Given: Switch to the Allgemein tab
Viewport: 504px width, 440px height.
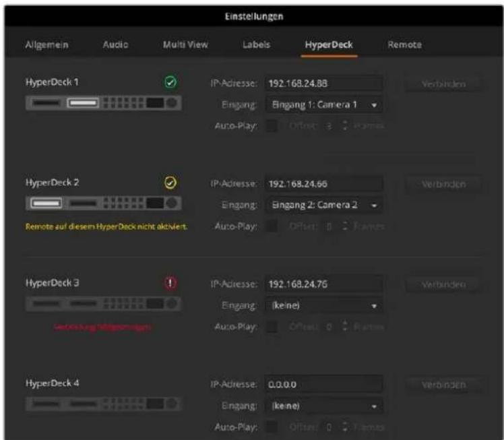Looking at the screenshot, I should 46,44.
